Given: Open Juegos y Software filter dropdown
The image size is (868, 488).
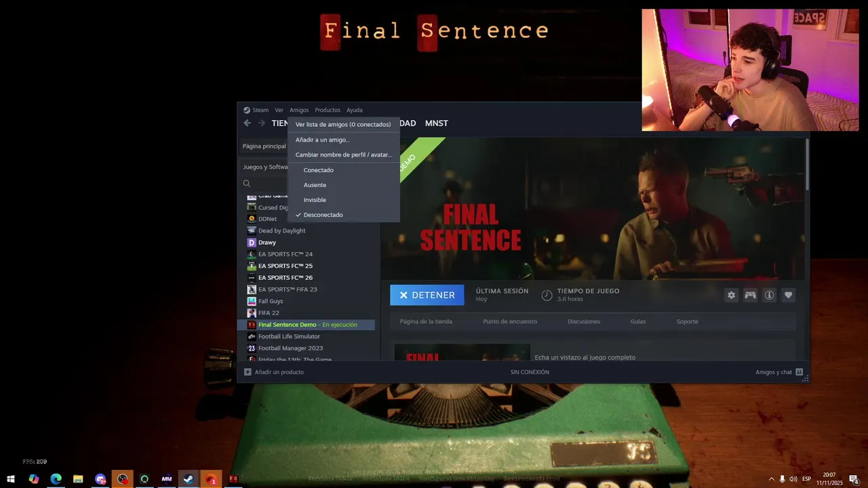Looking at the screenshot, I should (x=266, y=167).
